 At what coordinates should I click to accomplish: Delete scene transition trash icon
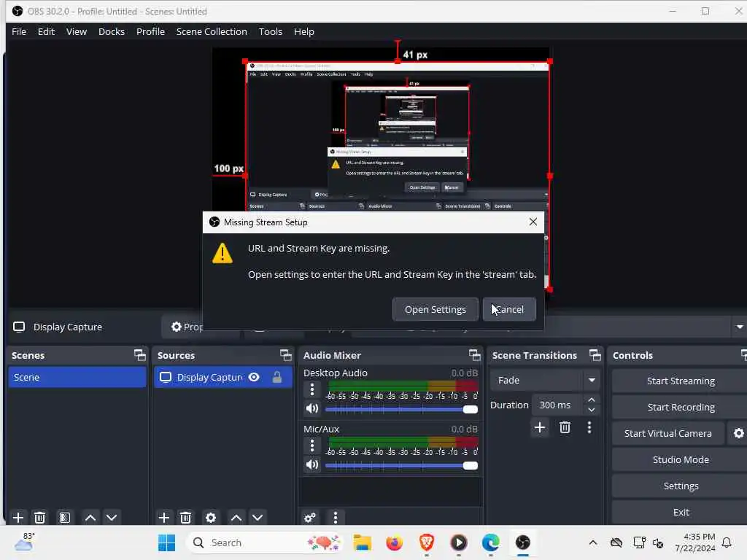(x=565, y=427)
